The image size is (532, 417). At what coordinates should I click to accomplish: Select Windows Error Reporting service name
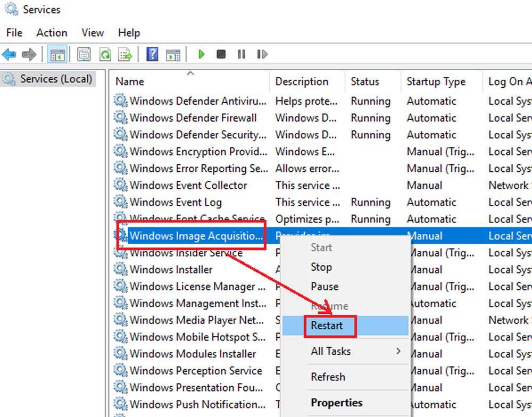(x=198, y=168)
